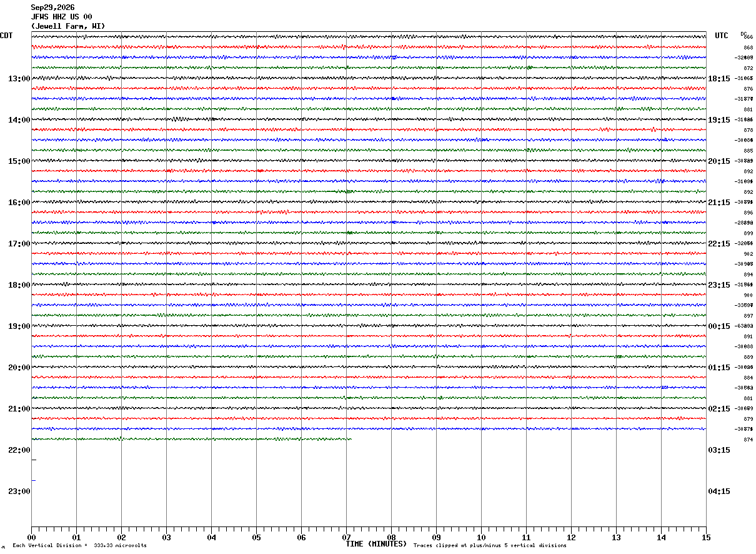Click the JFWS HHZ US 00 station text
The width and height of the screenshot is (756, 554).
coord(62,17)
